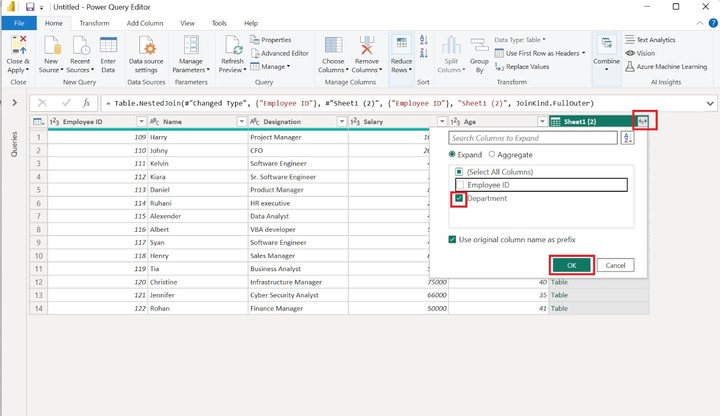Open the Transform ribbon tab

[94, 22]
